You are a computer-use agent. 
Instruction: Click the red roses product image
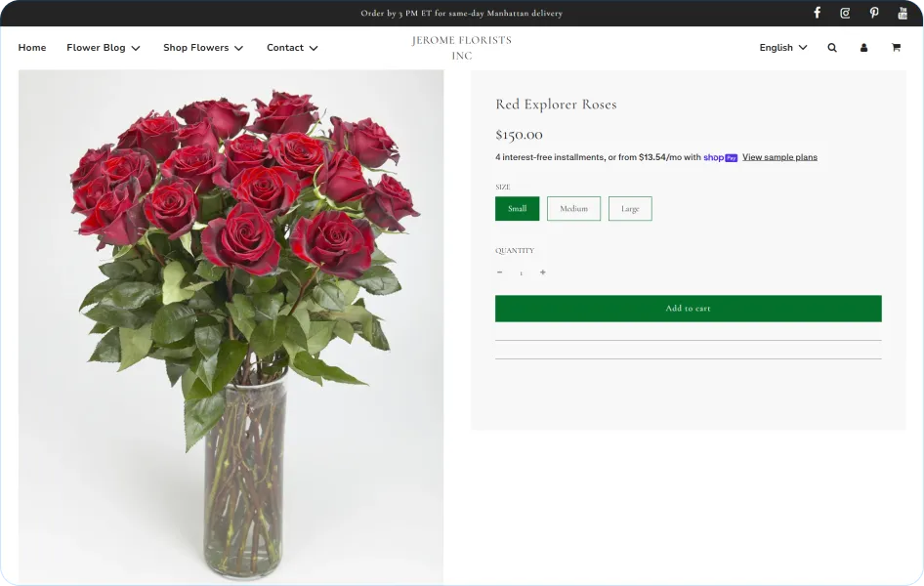tap(231, 327)
